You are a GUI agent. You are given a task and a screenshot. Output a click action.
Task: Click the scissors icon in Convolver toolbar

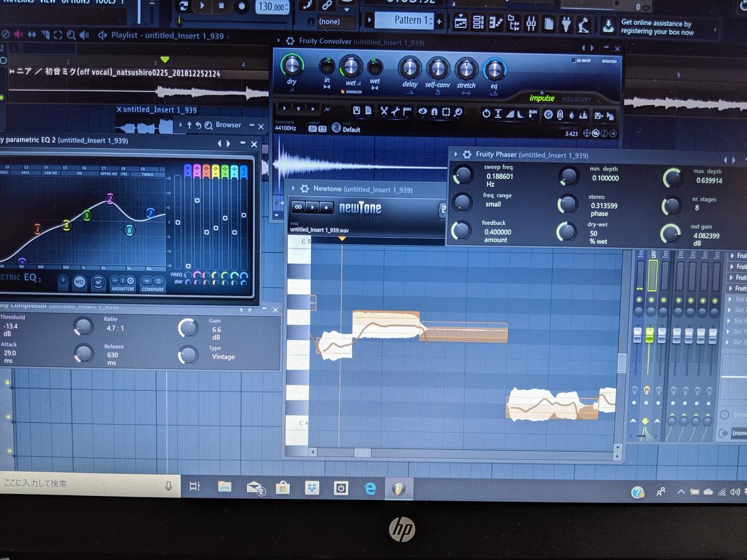pyautogui.click(x=384, y=111)
